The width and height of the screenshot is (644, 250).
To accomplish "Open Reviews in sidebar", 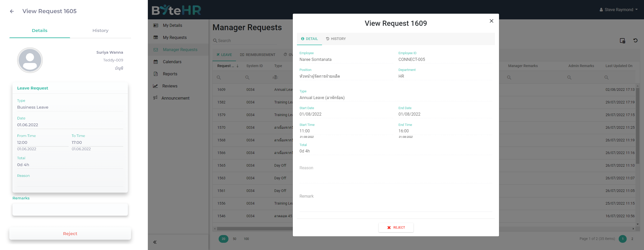I will pyautogui.click(x=178, y=86).
